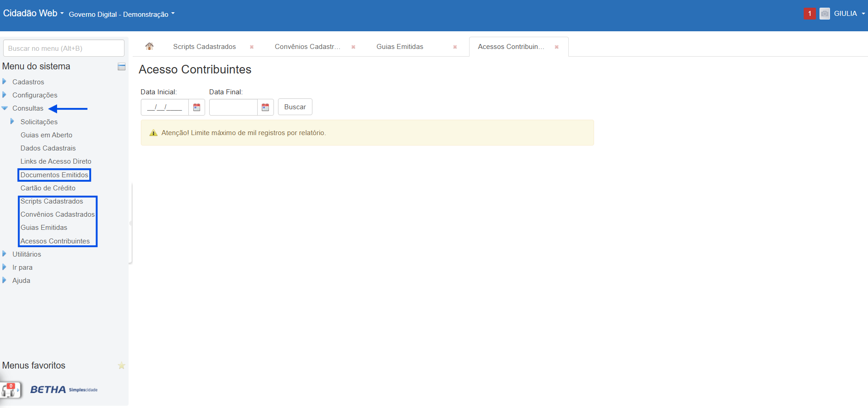868x408 pixels.
Task: Switch to the Guias Emitidas tab
Action: click(400, 47)
